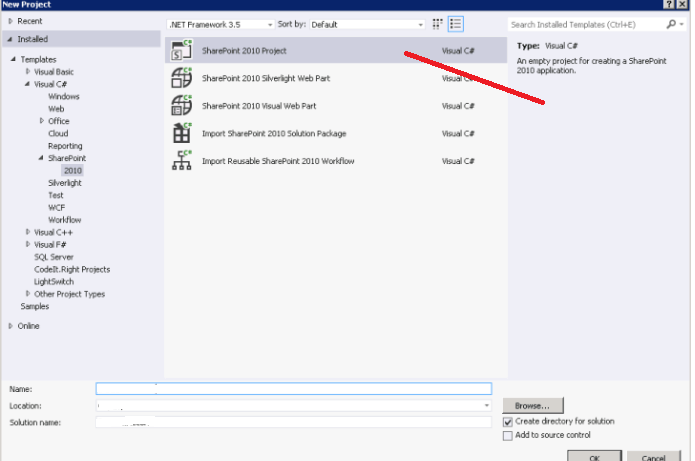The image size is (695, 461).
Task: Expand the Recent section
Action: click(11, 21)
